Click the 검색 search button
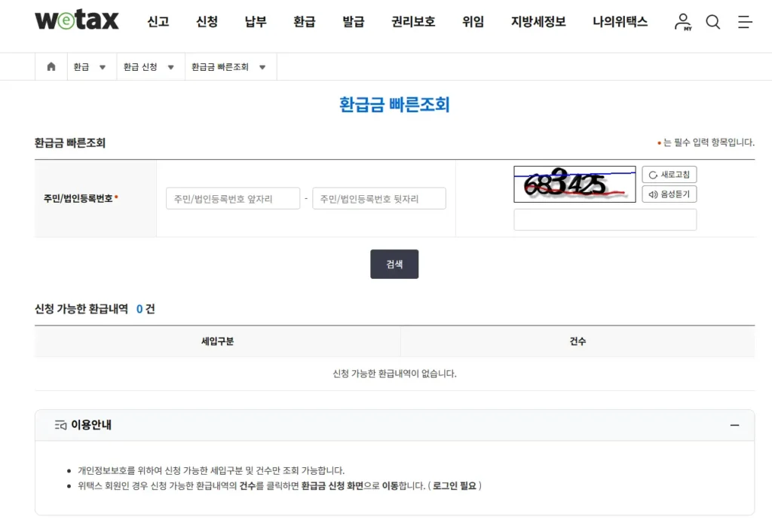772x532 pixels. (394, 264)
